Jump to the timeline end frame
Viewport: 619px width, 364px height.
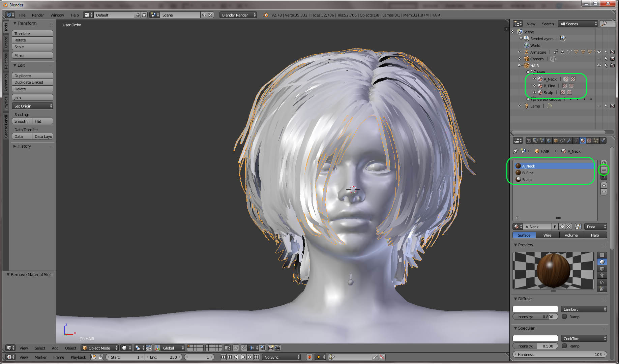257,357
